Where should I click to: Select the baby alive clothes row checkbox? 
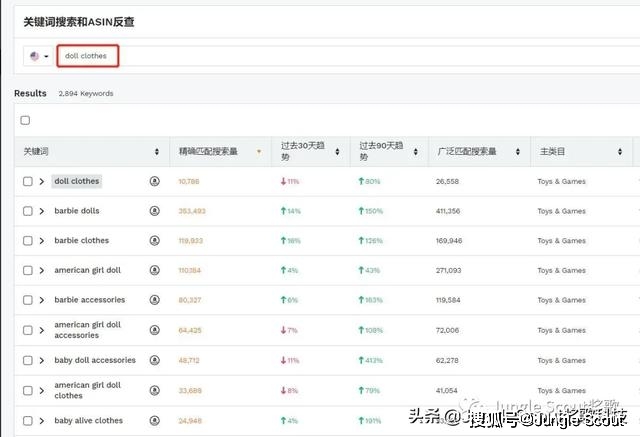click(x=28, y=421)
